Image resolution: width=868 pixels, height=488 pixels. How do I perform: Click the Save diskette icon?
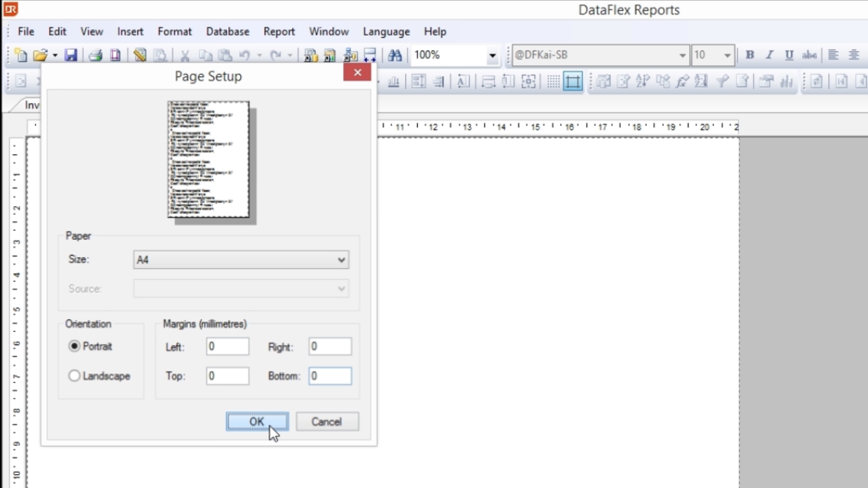[71, 55]
